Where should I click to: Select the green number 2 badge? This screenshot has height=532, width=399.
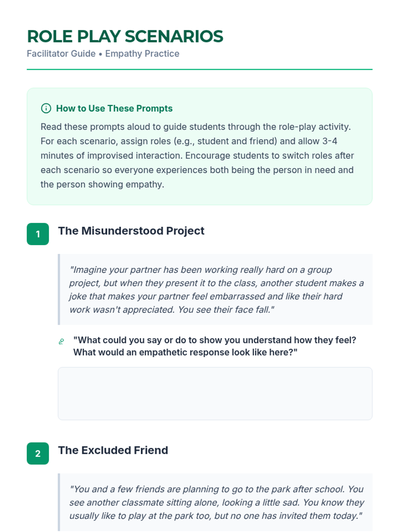pos(38,454)
